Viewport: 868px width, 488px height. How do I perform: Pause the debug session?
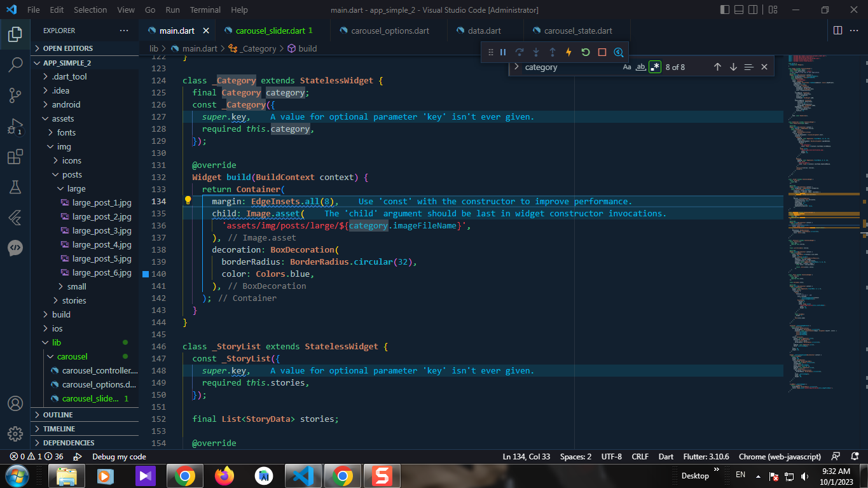click(x=503, y=52)
